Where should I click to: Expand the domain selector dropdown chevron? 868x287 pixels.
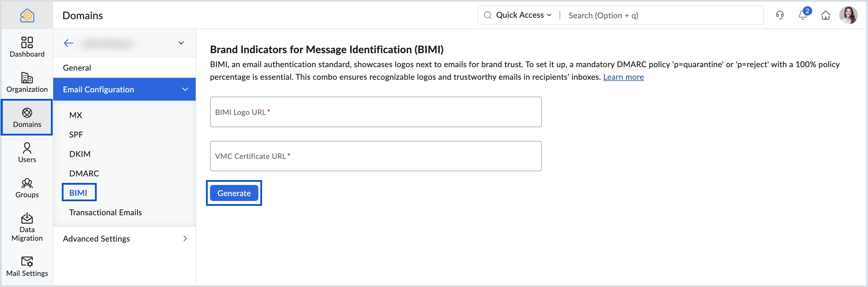pyautogui.click(x=181, y=43)
